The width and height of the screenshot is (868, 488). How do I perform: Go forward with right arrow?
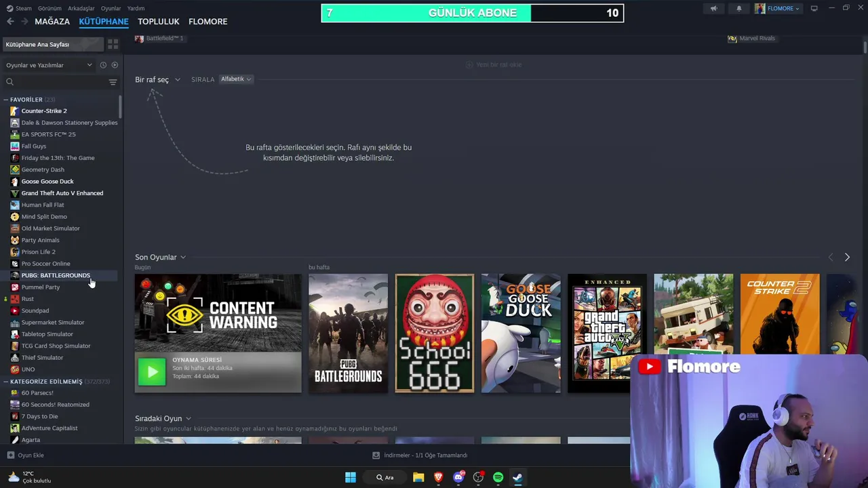click(x=24, y=22)
